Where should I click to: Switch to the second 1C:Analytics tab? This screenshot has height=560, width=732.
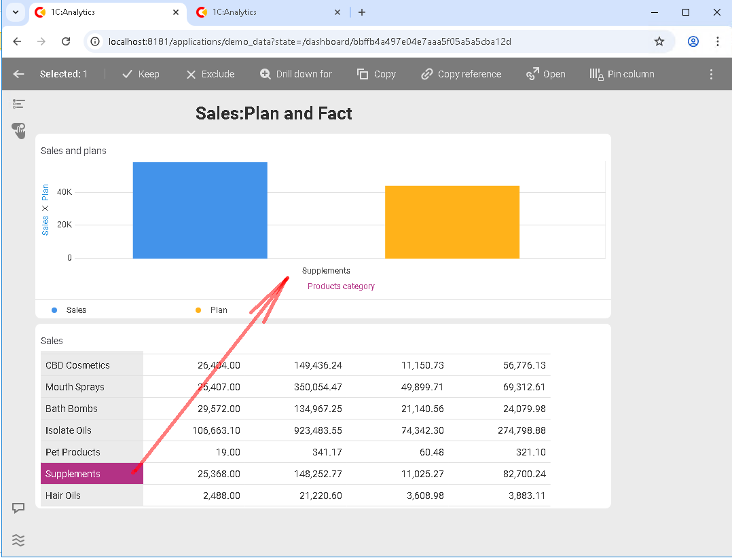(x=265, y=12)
